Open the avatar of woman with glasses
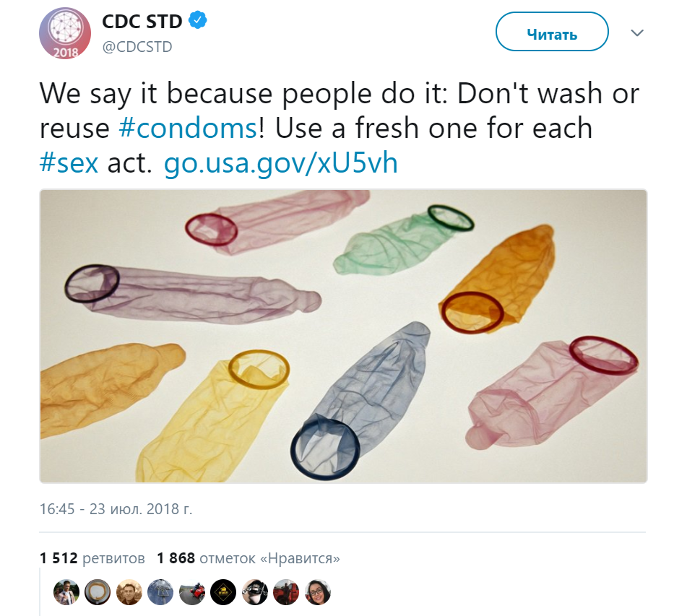Screen dimensions: 687x616 pyautogui.click(x=318, y=592)
